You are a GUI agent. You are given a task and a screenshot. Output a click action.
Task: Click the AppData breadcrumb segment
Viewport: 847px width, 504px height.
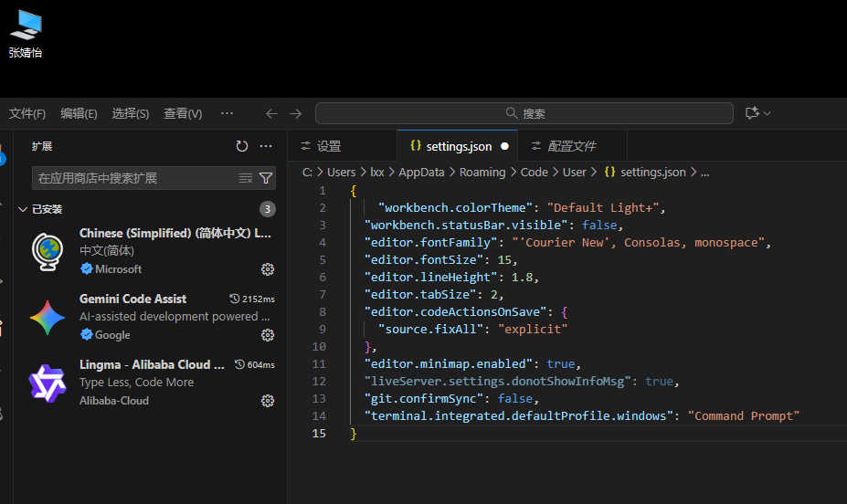(421, 172)
